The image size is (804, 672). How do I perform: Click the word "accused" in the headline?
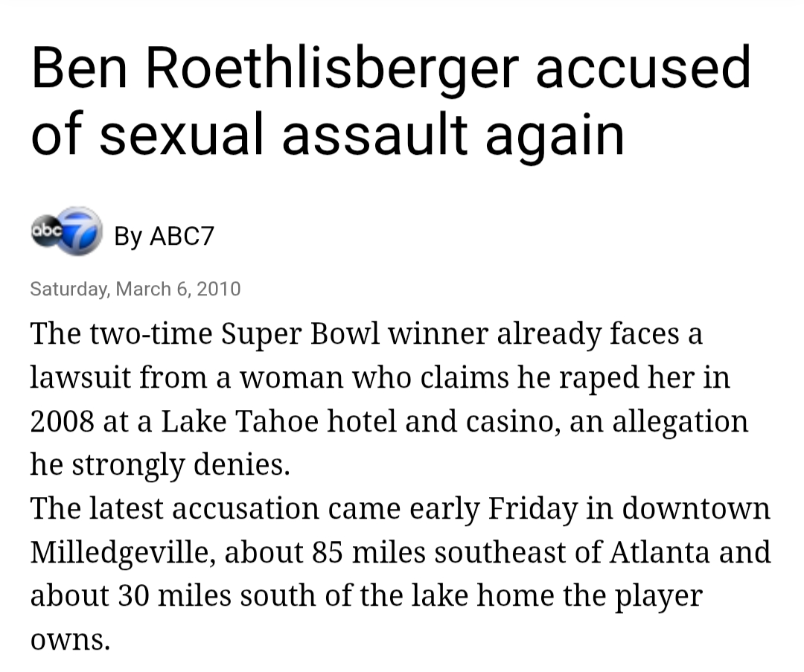[x=642, y=68]
